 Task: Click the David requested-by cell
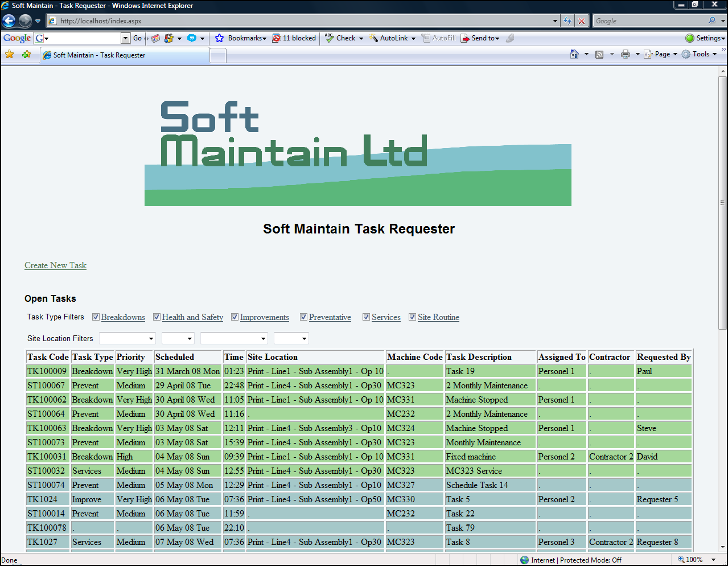[664, 457]
